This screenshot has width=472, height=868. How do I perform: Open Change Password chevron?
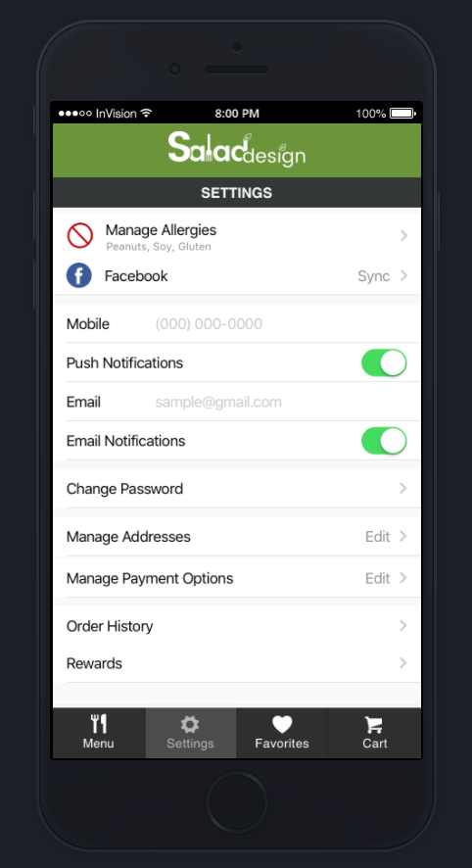click(403, 488)
